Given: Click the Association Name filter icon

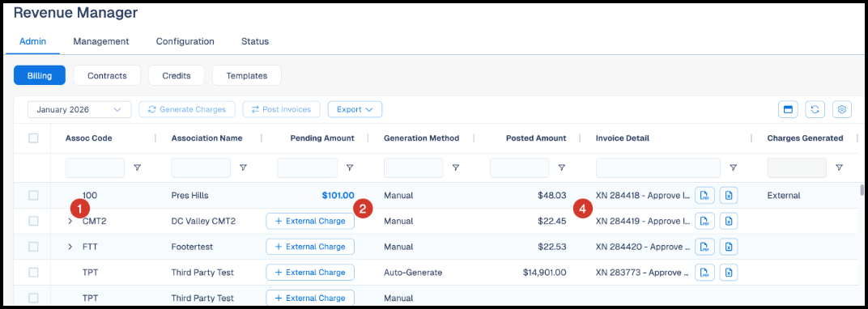Looking at the screenshot, I should tap(243, 167).
